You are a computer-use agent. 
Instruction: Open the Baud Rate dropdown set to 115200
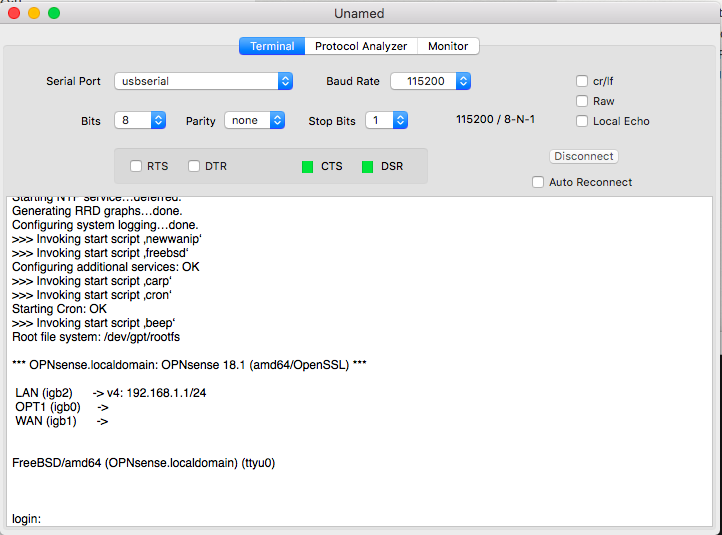click(x=431, y=81)
